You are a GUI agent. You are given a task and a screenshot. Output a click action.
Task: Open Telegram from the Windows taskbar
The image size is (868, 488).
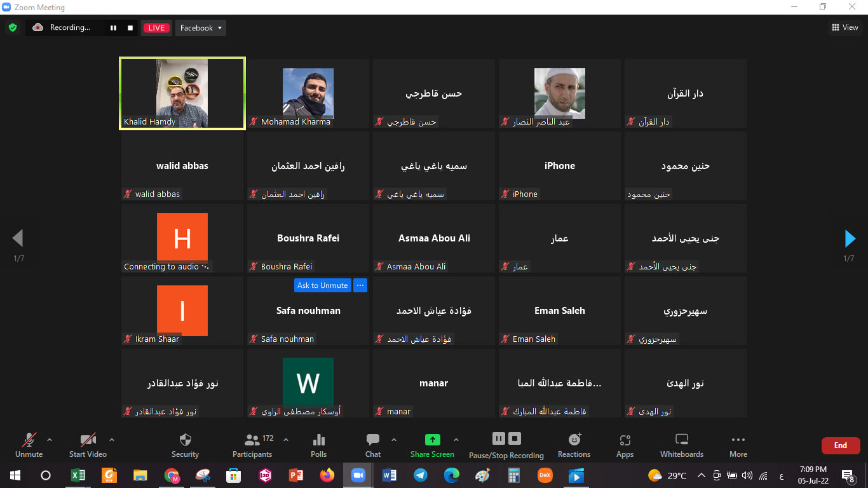(421, 475)
